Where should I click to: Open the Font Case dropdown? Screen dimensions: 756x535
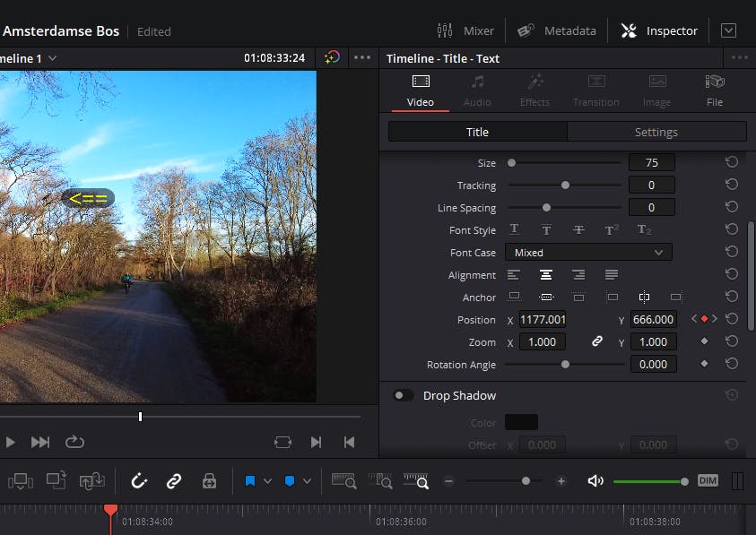[587, 253]
